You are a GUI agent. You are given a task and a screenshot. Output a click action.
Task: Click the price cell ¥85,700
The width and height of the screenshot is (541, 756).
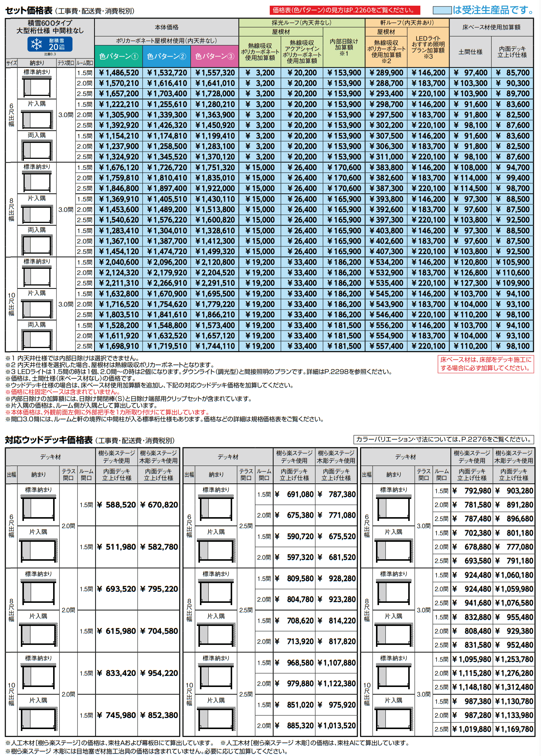tap(513, 73)
